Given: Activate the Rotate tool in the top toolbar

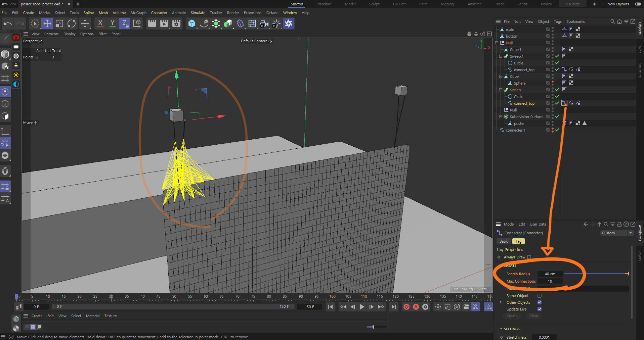Looking at the screenshot, I should [72, 23].
